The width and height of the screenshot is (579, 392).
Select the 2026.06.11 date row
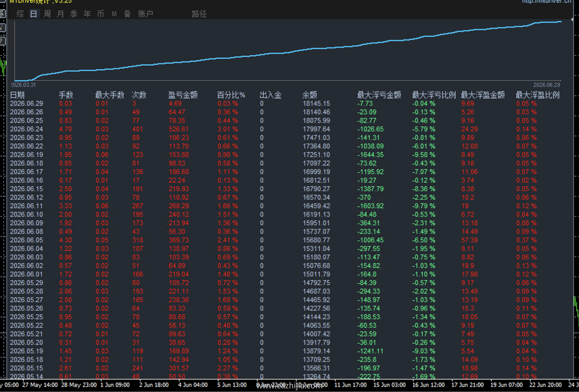pyautogui.click(x=26, y=206)
